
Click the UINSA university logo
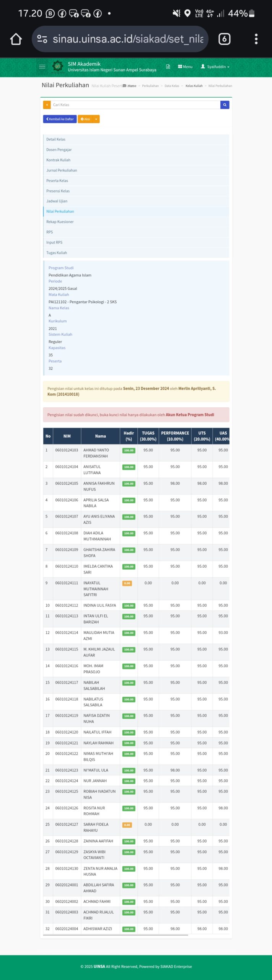pos(58,66)
